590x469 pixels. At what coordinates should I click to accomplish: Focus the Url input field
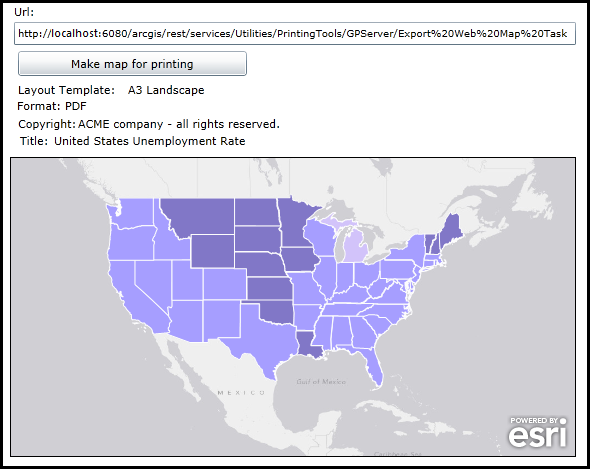(x=295, y=34)
